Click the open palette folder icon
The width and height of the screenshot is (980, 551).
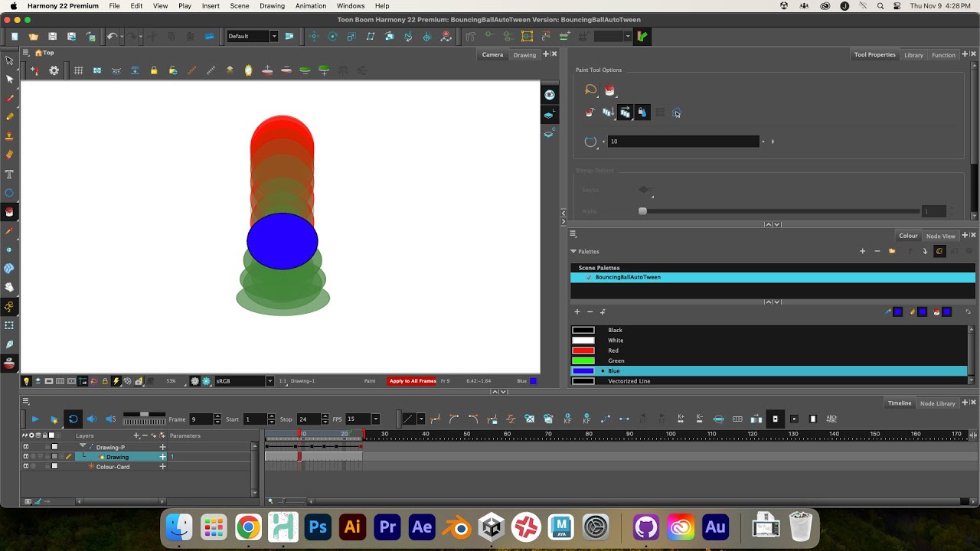tap(892, 251)
